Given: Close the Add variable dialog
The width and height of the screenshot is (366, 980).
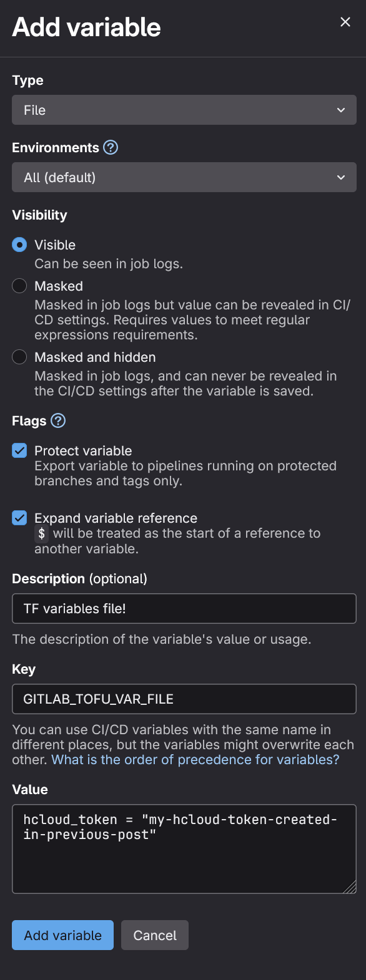Looking at the screenshot, I should pyautogui.click(x=345, y=22).
